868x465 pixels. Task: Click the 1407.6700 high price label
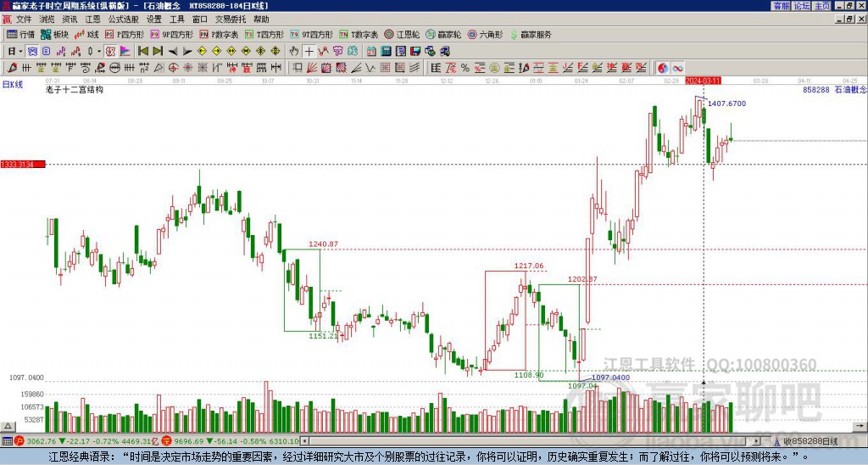click(726, 103)
